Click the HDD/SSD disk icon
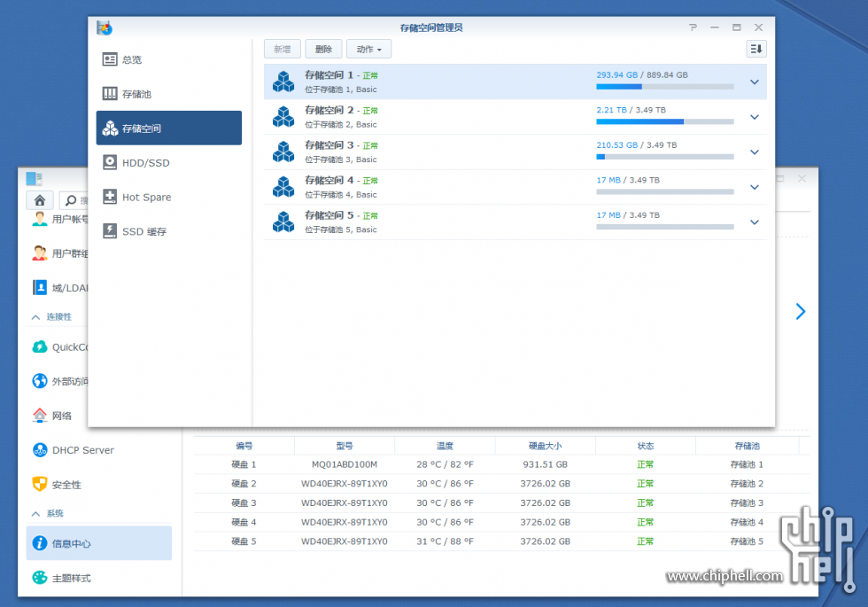 (x=110, y=162)
